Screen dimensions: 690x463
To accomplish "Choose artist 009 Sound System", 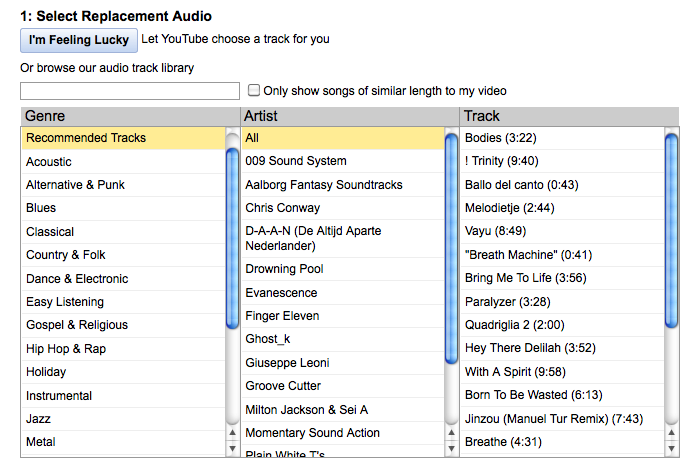I will click(x=296, y=161).
